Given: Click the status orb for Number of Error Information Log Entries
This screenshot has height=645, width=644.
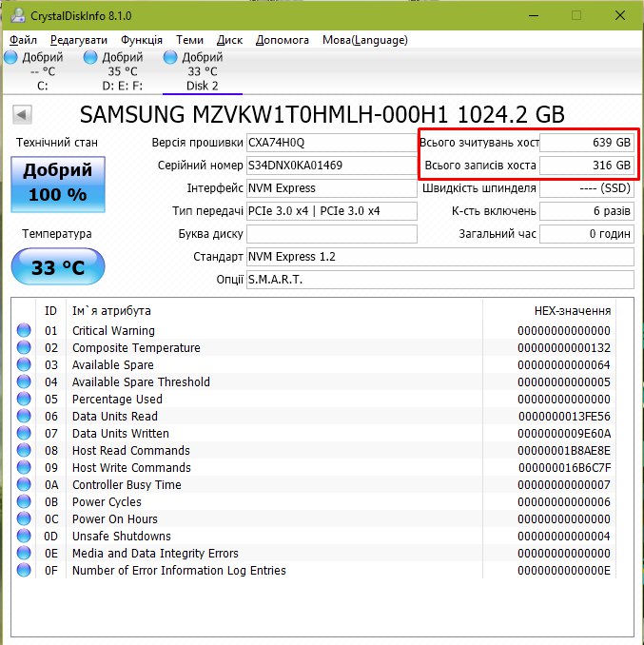Looking at the screenshot, I should pos(24,570).
